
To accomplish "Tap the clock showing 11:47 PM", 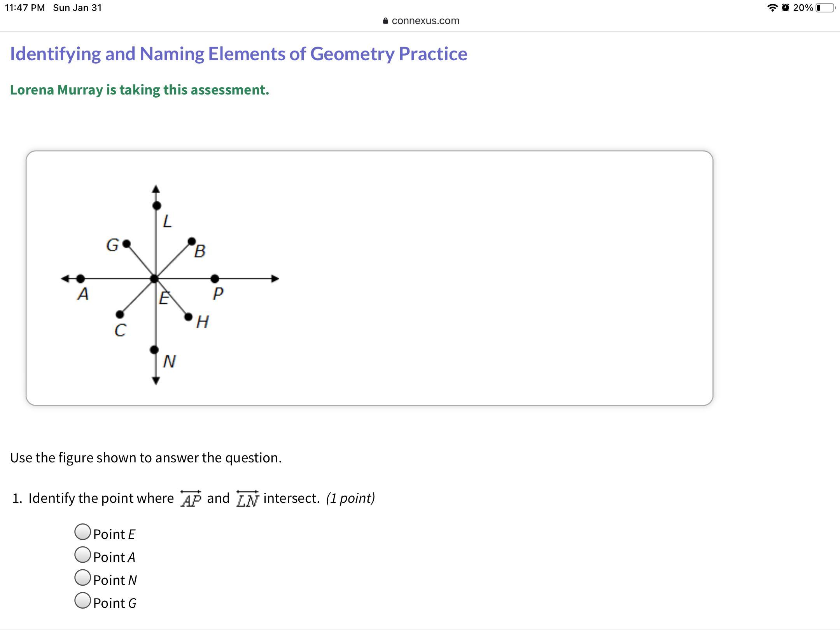I will click(25, 8).
